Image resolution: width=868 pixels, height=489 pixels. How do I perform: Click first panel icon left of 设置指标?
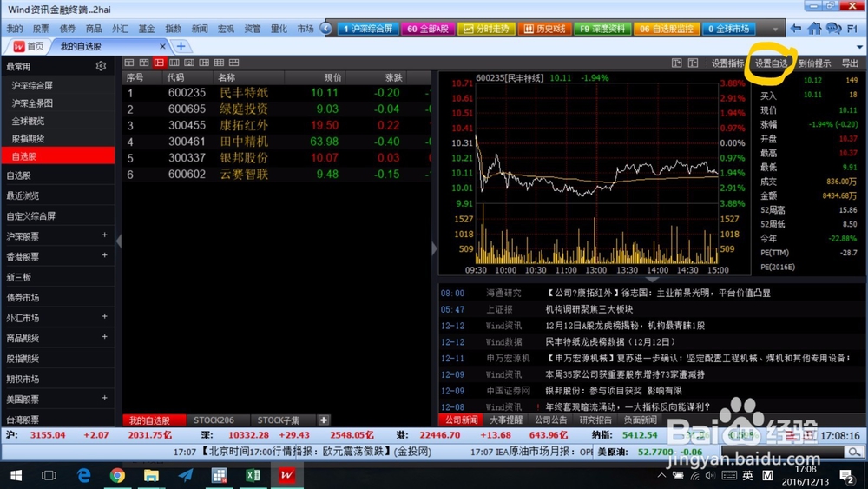pyautogui.click(x=676, y=63)
